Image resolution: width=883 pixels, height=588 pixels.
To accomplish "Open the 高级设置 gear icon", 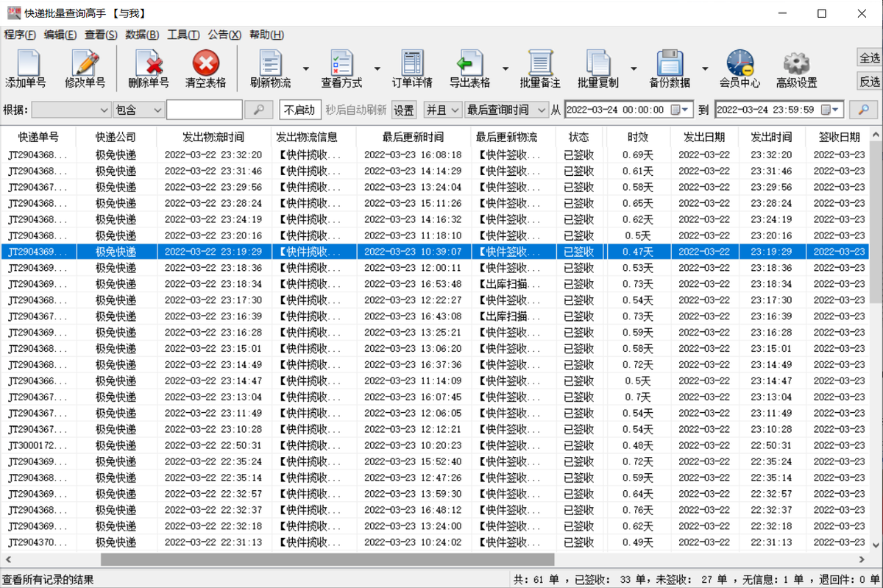I will (x=796, y=63).
